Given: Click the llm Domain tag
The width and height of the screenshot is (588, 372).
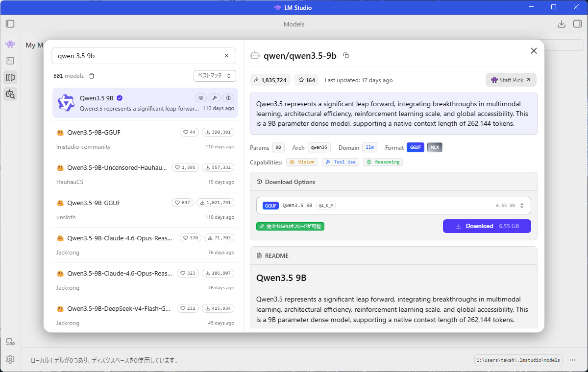Looking at the screenshot, I should [x=369, y=147].
